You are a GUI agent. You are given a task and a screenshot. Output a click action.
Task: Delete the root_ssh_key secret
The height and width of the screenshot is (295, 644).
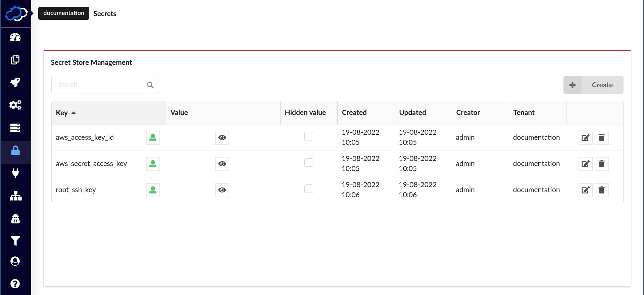click(x=602, y=190)
